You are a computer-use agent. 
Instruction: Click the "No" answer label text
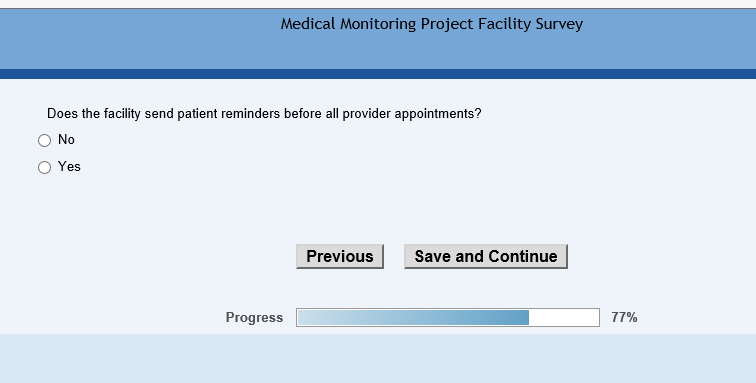(x=66, y=139)
